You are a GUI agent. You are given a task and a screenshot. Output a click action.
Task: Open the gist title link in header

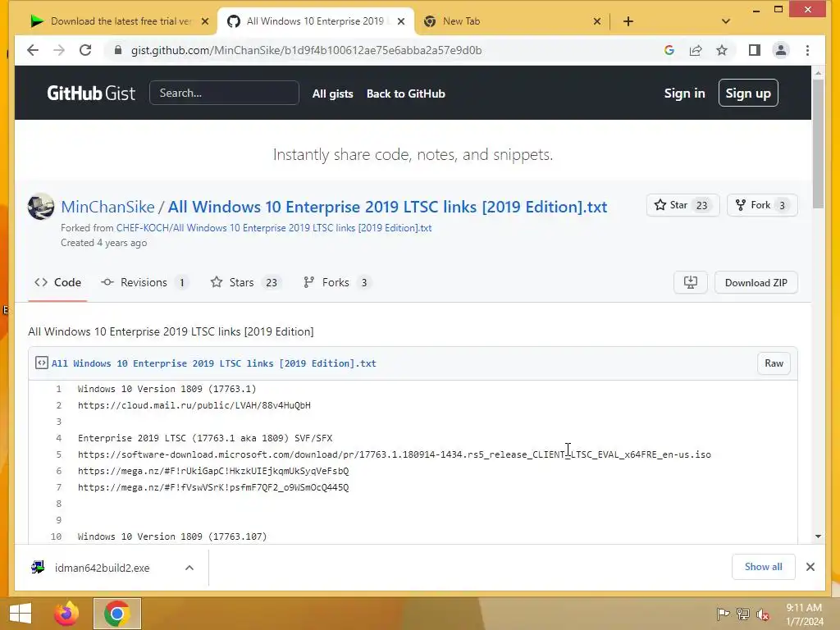coord(387,207)
